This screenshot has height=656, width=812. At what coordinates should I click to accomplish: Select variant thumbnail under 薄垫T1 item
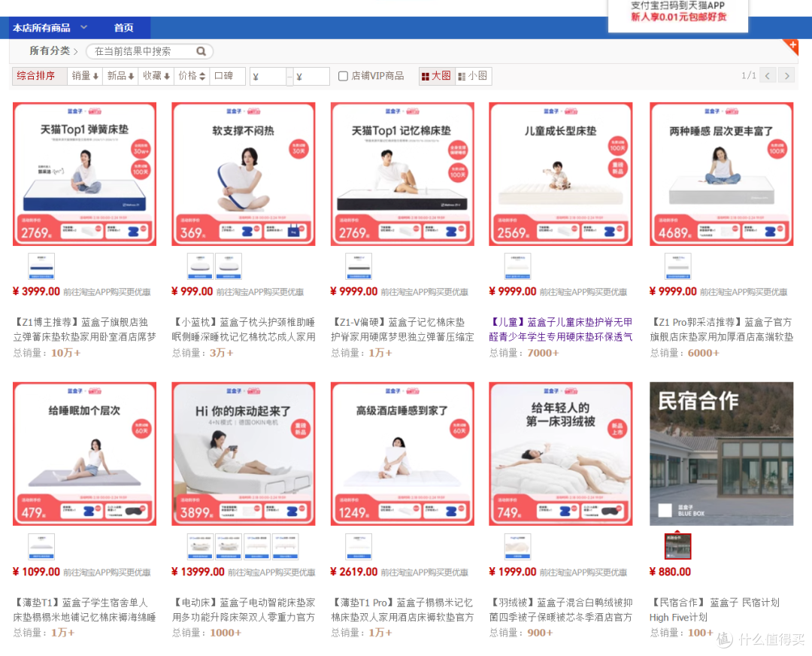pos(41,546)
